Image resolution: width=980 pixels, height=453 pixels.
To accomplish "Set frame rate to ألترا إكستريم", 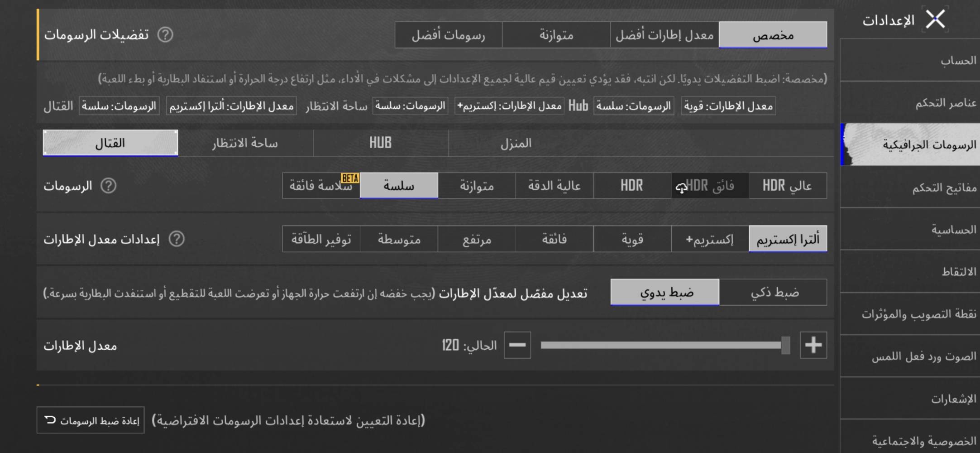I will click(788, 239).
